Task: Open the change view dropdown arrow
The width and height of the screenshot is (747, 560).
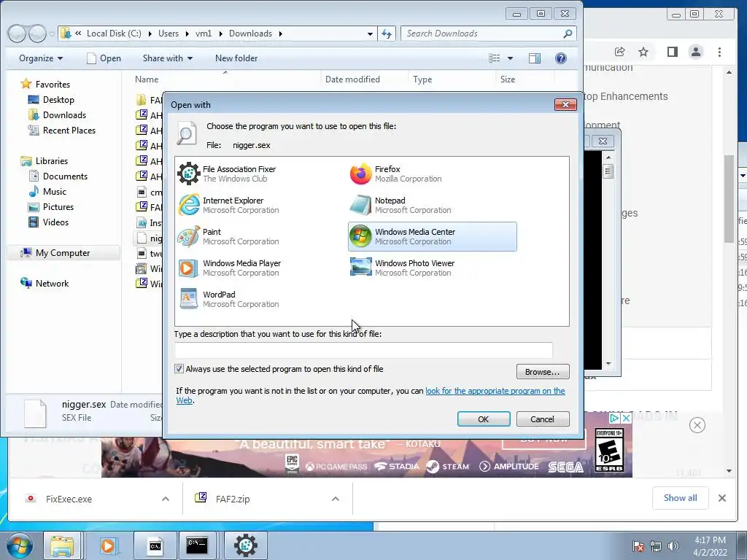Action: [510, 58]
